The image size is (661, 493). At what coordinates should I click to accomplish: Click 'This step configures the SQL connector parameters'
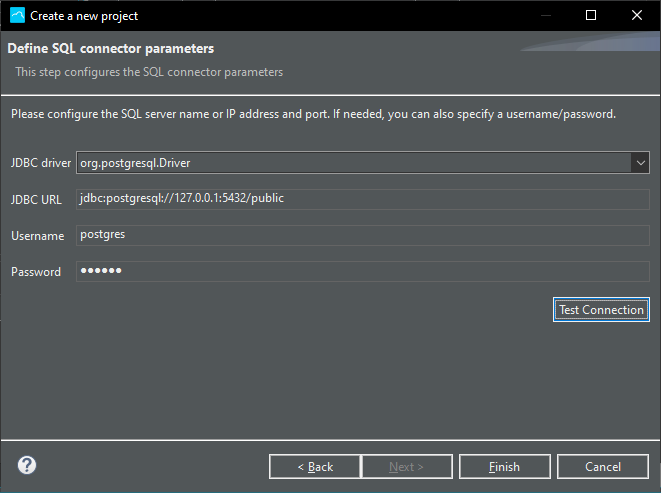click(x=149, y=72)
